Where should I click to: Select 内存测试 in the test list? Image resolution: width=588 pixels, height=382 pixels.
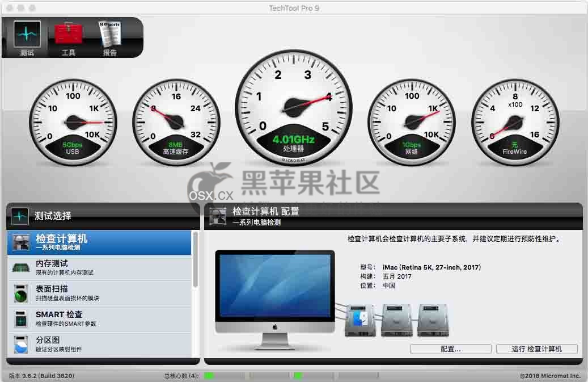[x=99, y=268]
